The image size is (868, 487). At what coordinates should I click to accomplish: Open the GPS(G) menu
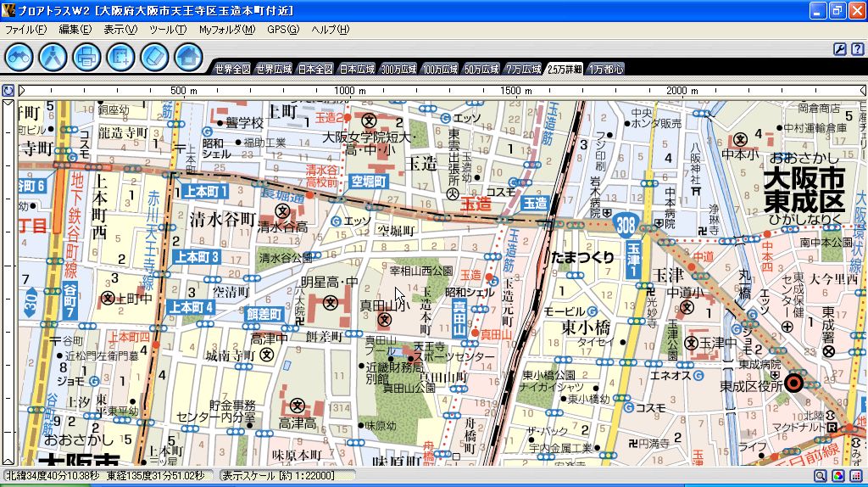pos(283,30)
